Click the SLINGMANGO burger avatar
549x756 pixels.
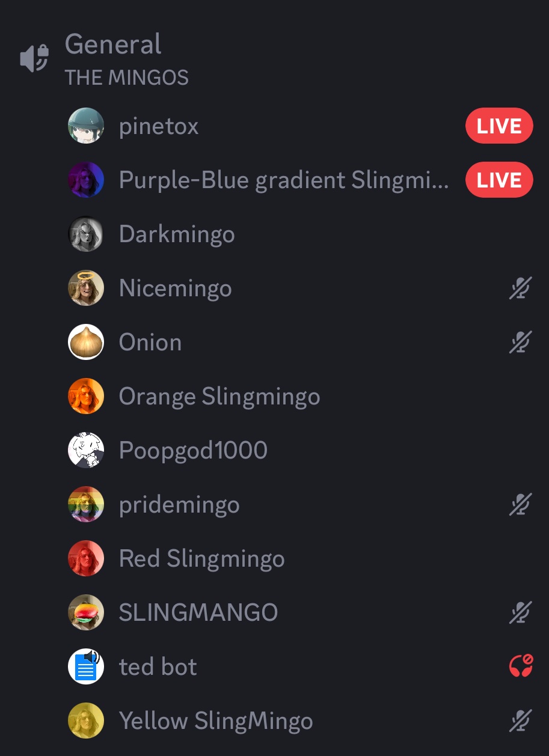point(86,612)
